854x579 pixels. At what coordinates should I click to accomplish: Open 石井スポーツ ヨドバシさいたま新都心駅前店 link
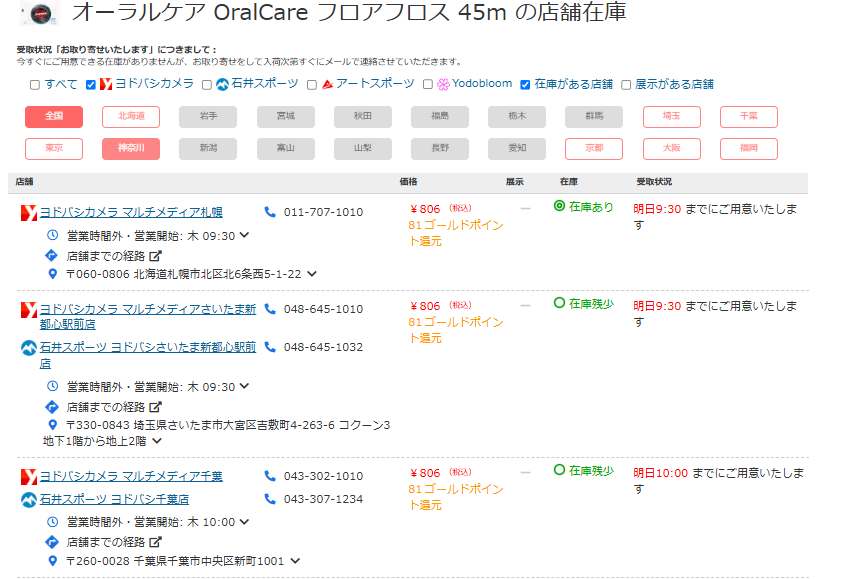[148, 355]
